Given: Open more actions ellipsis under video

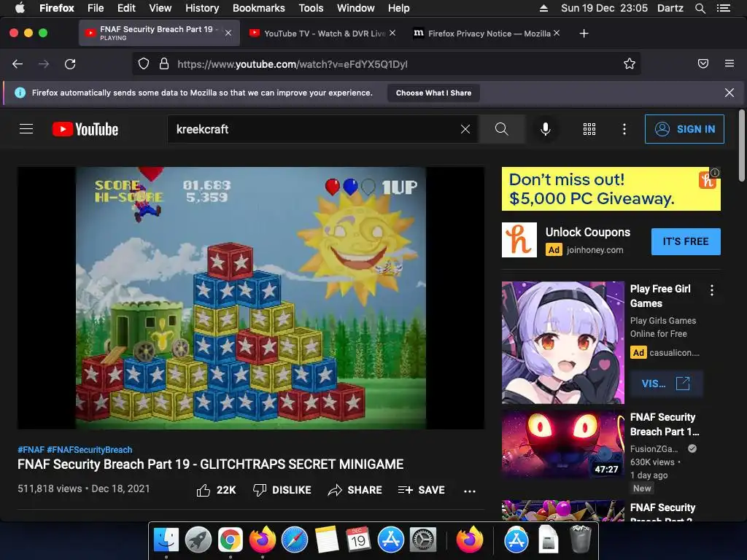Looking at the screenshot, I should [470, 491].
